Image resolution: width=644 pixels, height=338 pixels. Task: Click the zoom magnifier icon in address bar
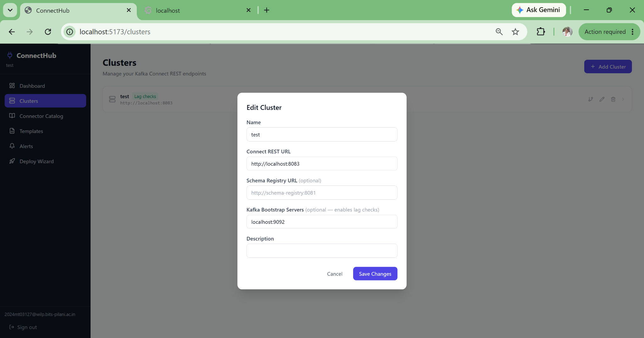499,32
